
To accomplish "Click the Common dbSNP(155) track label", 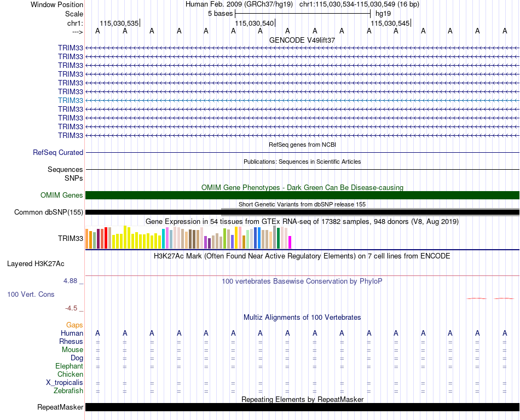I will (x=49, y=212).
